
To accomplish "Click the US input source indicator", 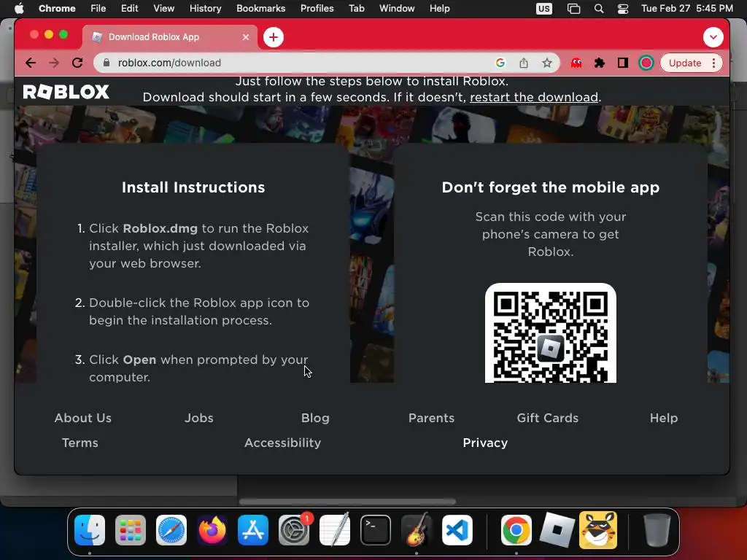I will [544, 9].
